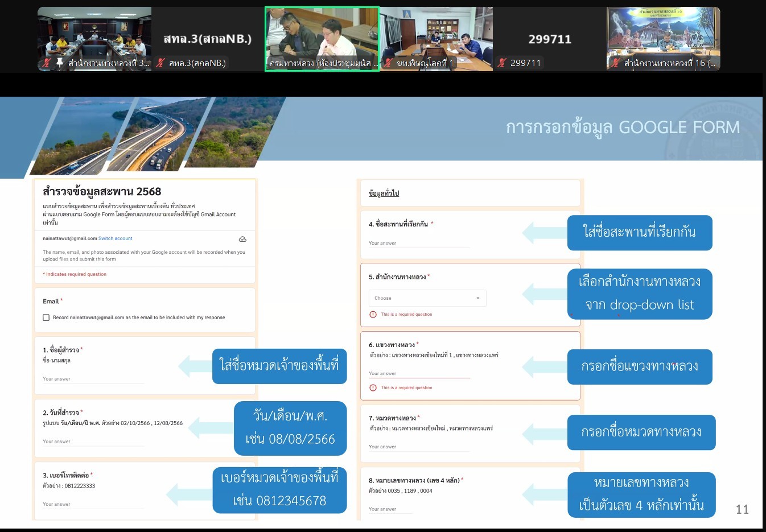Open the Choose dropdown for สำนักงานทางหลวง
Viewport: 766px width, 532px height.
tap(427, 298)
